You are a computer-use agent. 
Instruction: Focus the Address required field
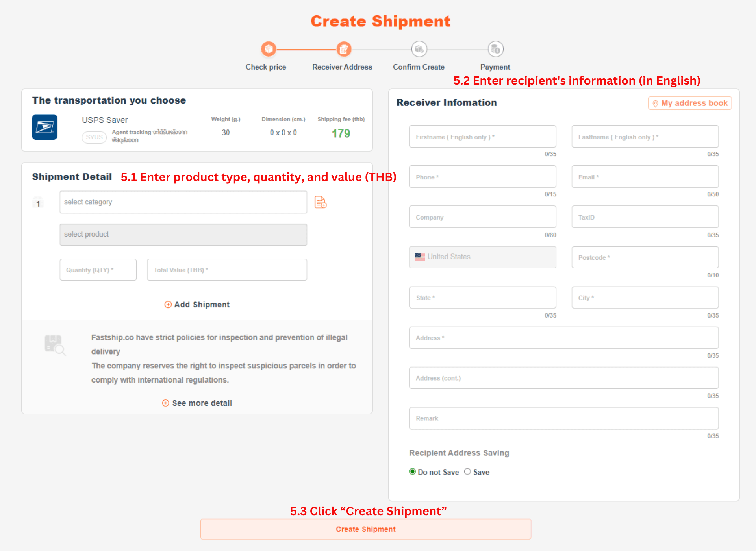tap(564, 338)
